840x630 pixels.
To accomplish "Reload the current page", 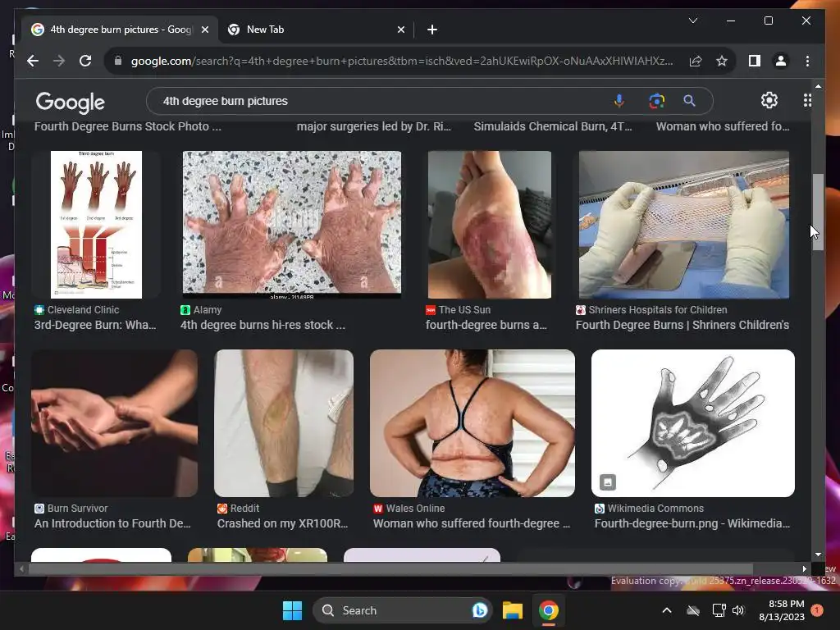I will 85,61.
